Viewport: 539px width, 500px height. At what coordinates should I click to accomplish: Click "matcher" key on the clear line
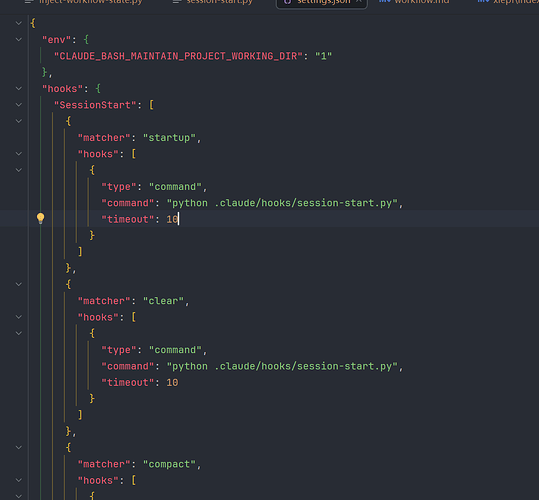coord(104,301)
